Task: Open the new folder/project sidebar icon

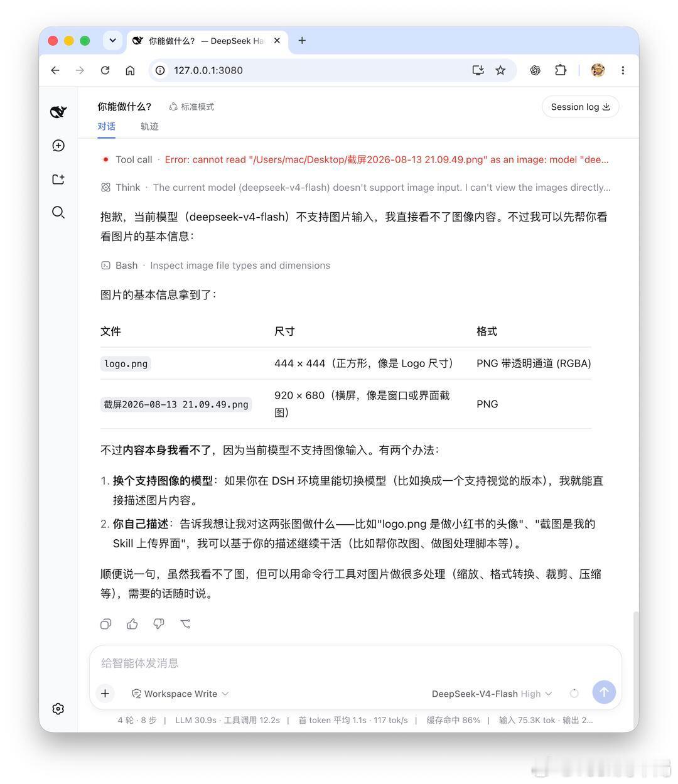Action: click(58, 180)
